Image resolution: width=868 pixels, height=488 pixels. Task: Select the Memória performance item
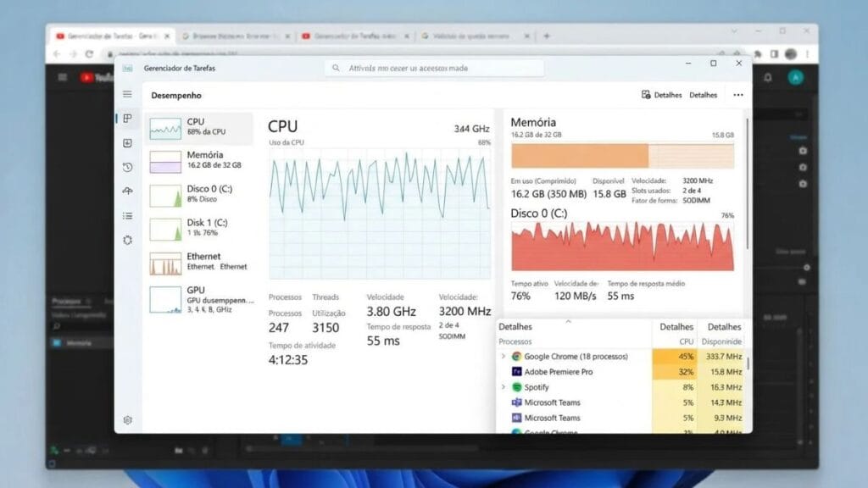(199, 161)
